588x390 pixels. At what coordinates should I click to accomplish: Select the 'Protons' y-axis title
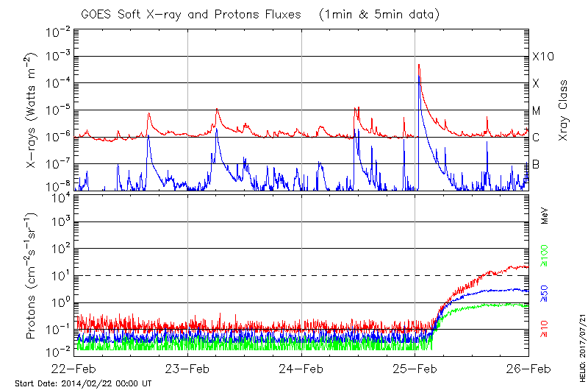pos(32,276)
